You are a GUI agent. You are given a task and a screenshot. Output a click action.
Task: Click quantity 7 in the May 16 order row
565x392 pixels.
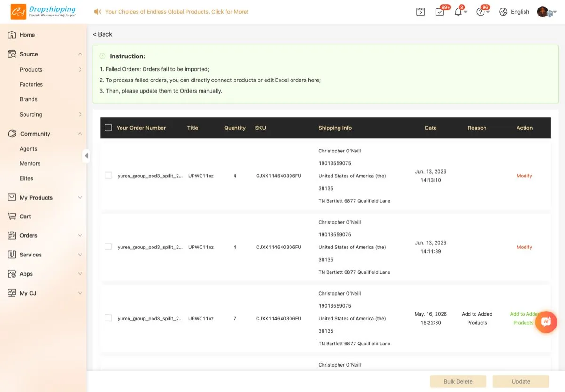point(235,319)
